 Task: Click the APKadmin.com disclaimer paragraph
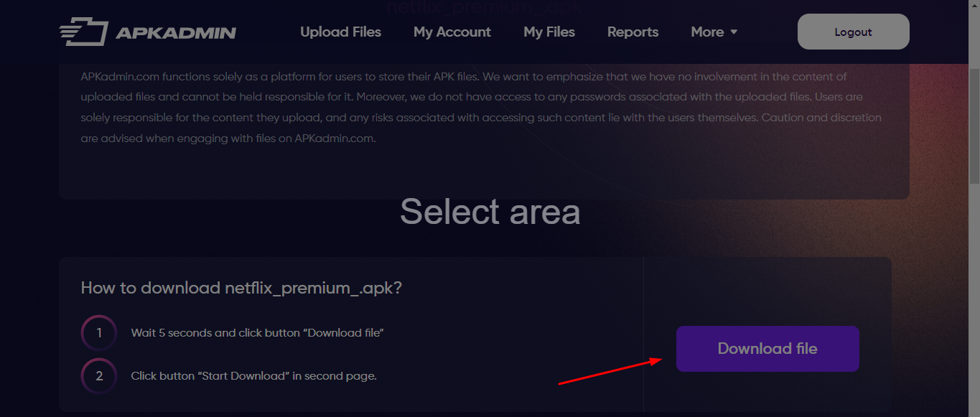(x=481, y=107)
